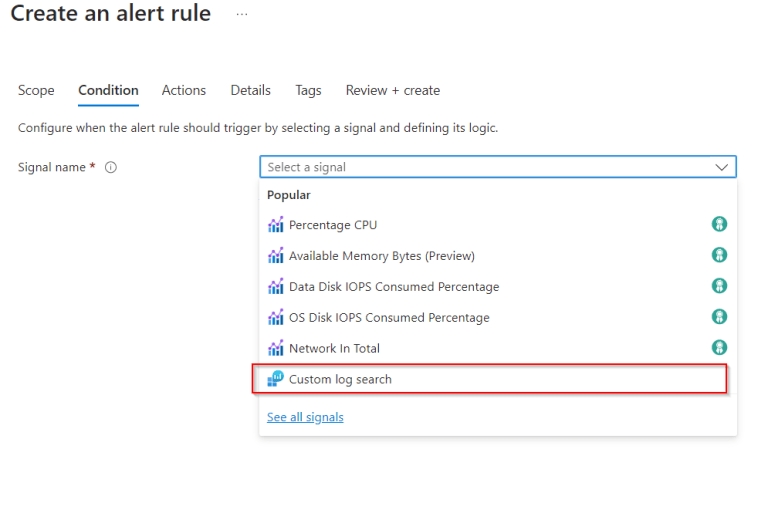Select the Network In Total signal
Image resolution: width=768 pixels, height=520 pixels.
498,348
